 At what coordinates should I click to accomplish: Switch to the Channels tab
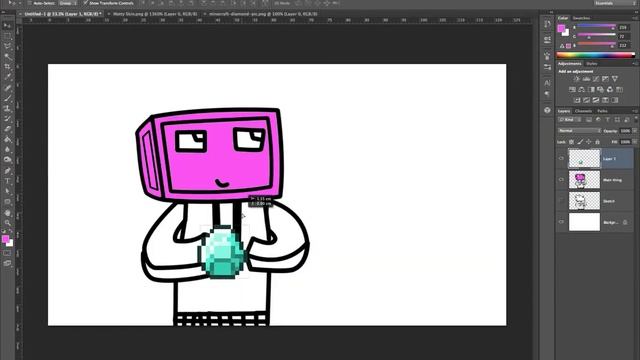click(583, 111)
